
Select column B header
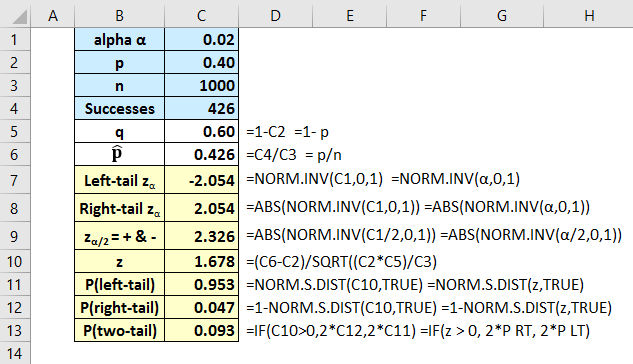(x=119, y=15)
